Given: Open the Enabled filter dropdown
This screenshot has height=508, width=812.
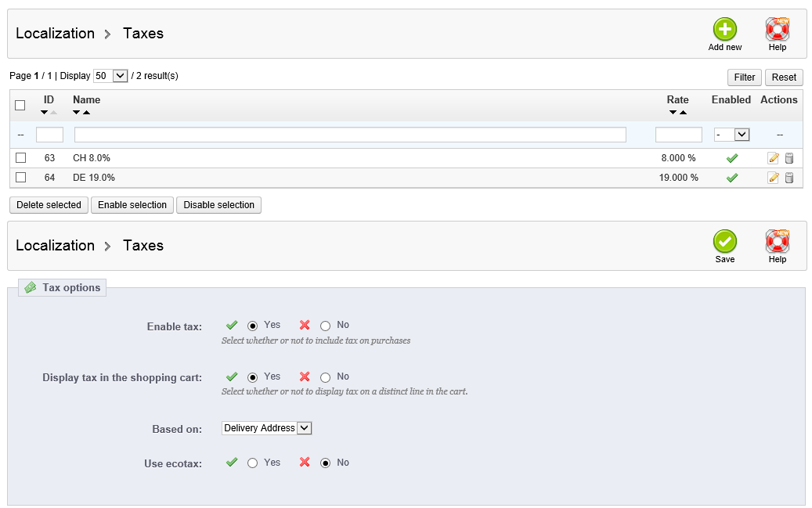Looking at the screenshot, I should tap(731, 135).
